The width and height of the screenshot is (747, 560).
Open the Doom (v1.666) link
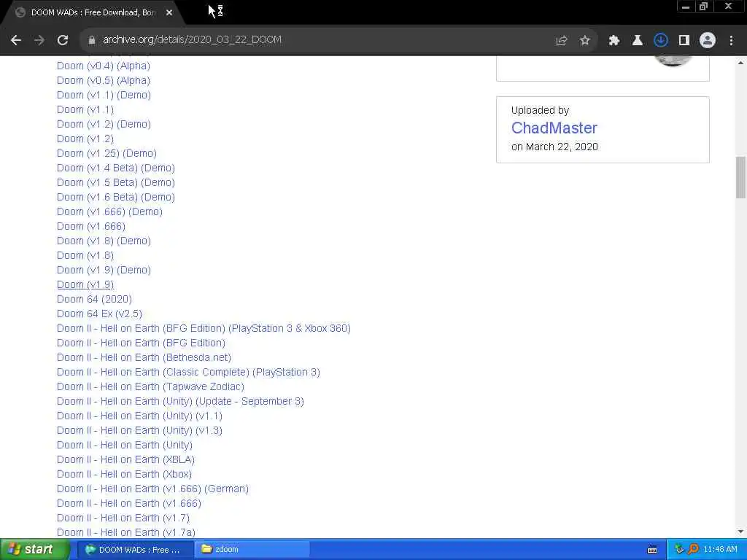click(91, 226)
